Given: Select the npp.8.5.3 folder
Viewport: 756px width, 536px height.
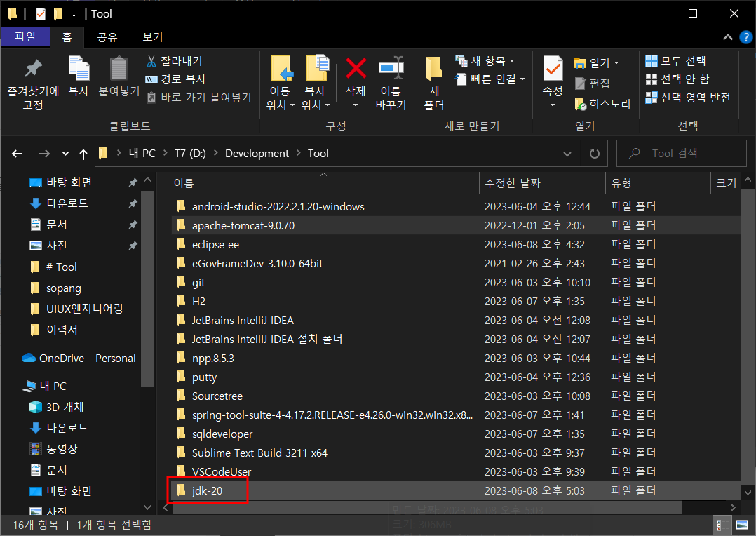Looking at the screenshot, I should point(456,358).
